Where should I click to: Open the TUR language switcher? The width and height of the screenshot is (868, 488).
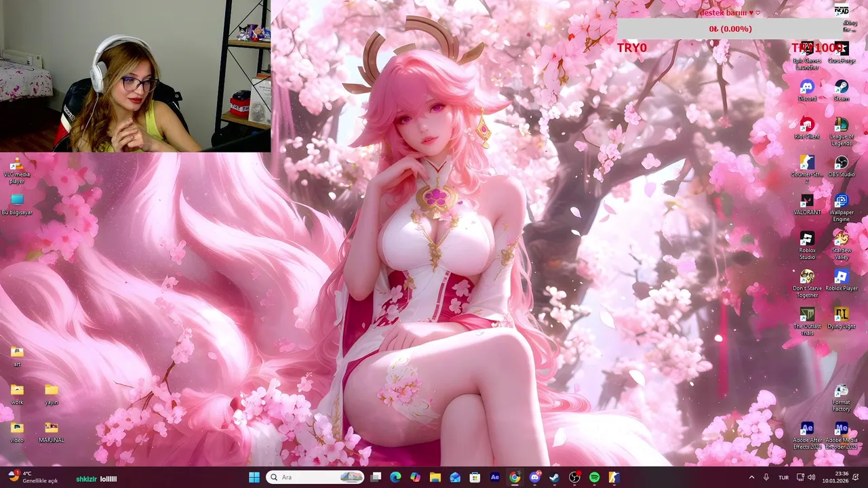point(784,477)
